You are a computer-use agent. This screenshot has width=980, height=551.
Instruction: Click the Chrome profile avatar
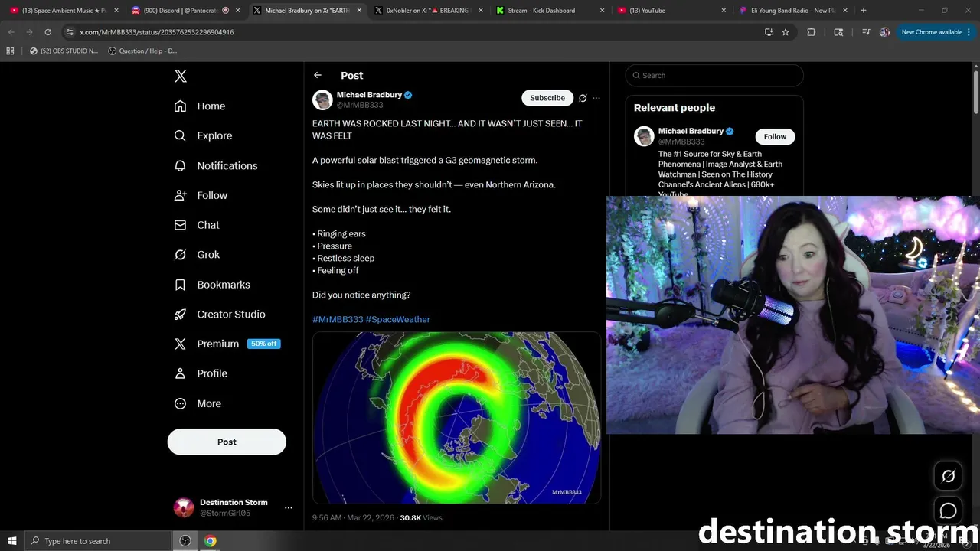coord(884,32)
